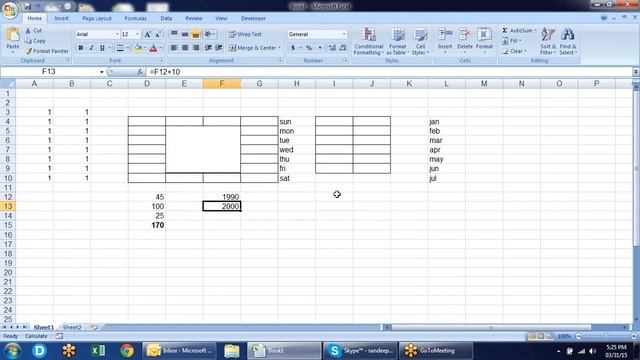This screenshot has height=360, width=640.
Task: Apply the Fill Color bucket
Action: point(138,48)
